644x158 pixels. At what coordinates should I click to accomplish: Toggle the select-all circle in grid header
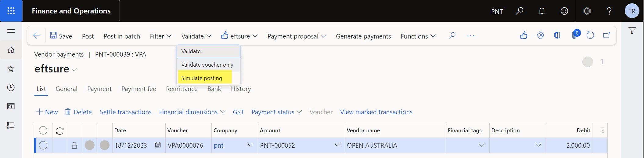coord(43,130)
